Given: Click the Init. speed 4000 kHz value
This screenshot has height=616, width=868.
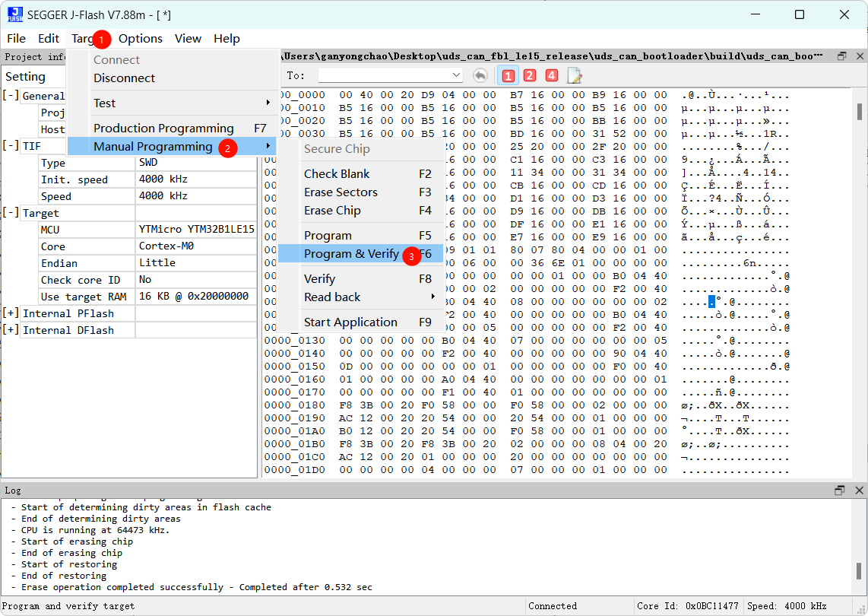Looking at the screenshot, I should click(x=196, y=179).
